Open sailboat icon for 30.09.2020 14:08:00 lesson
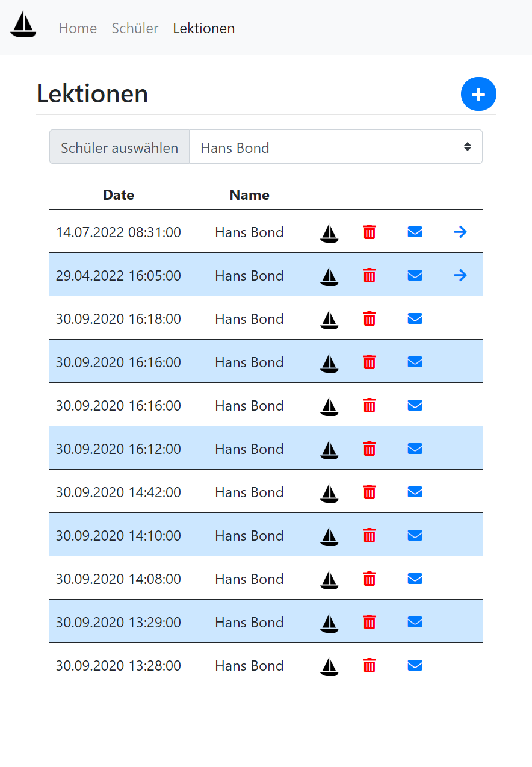532x767 pixels. [329, 579]
